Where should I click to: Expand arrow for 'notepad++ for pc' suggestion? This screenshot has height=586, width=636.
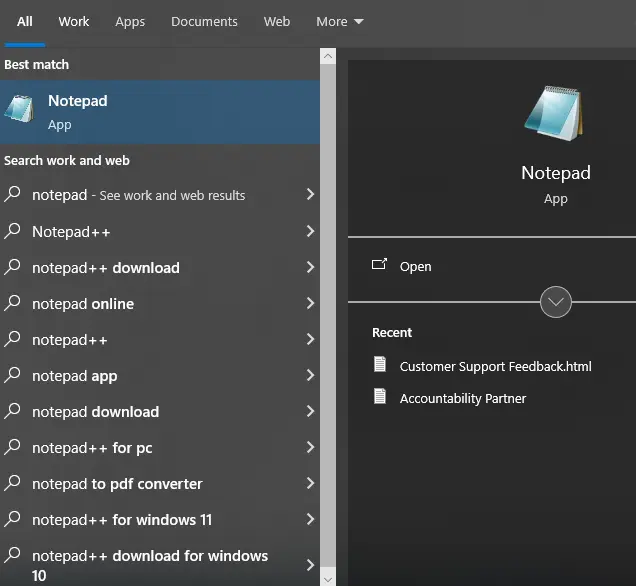coord(310,447)
